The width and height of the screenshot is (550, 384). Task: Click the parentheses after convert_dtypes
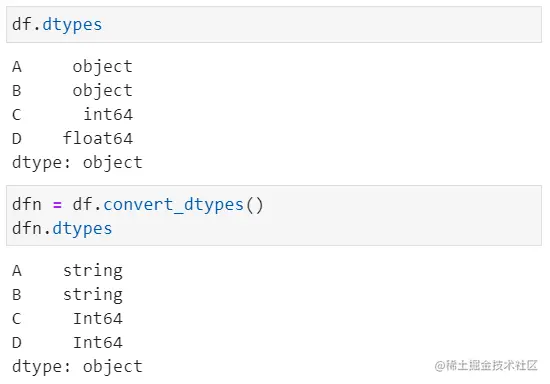254,205
